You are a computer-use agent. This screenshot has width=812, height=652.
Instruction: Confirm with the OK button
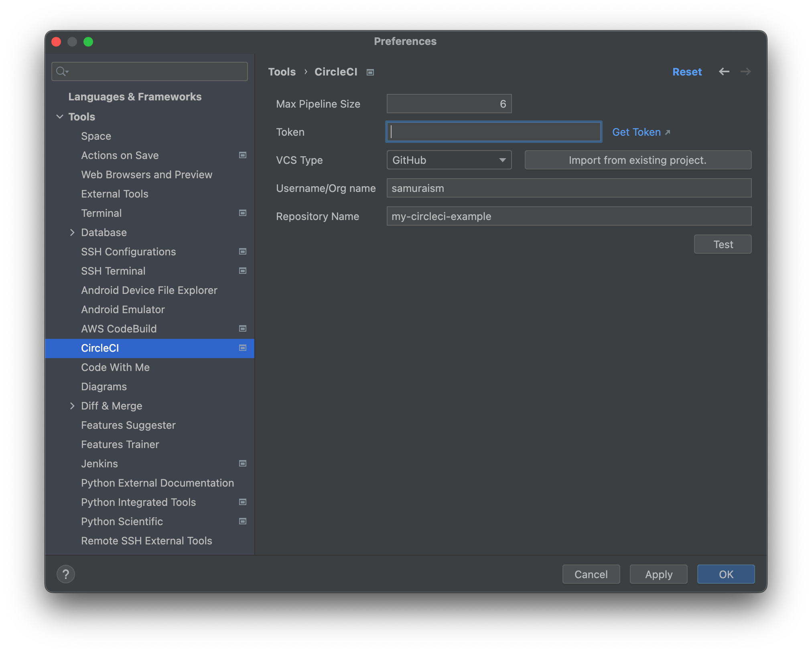pos(726,574)
